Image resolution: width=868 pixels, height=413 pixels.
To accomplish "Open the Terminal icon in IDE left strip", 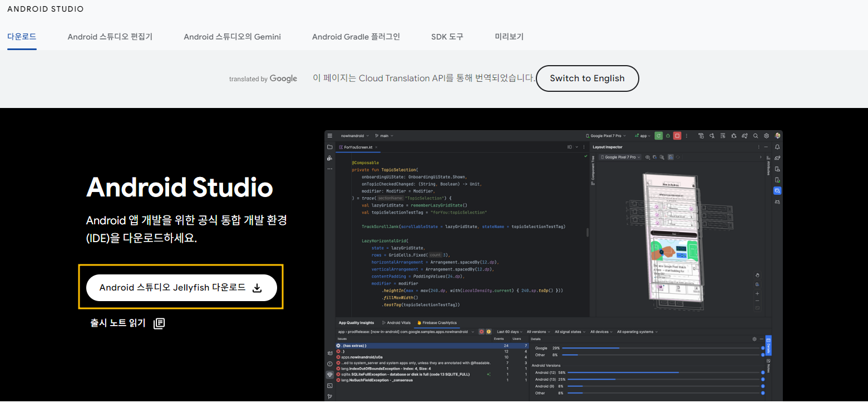I will [329, 385].
